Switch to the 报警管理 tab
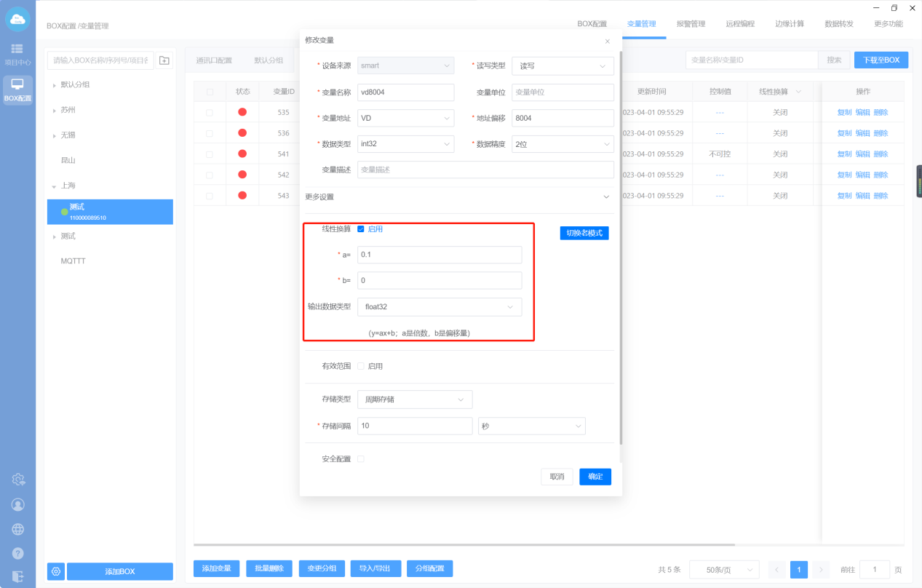This screenshot has height=588, width=922. (x=691, y=24)
